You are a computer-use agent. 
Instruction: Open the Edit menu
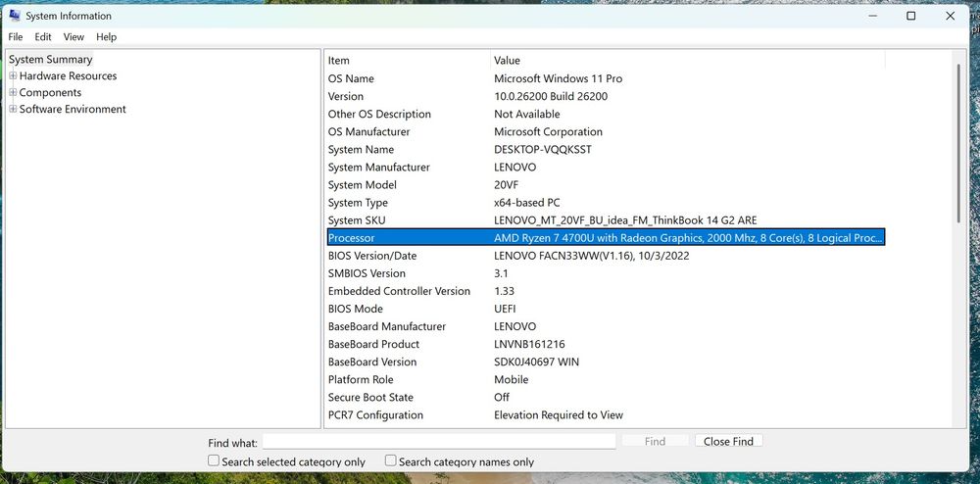point(43,37)
